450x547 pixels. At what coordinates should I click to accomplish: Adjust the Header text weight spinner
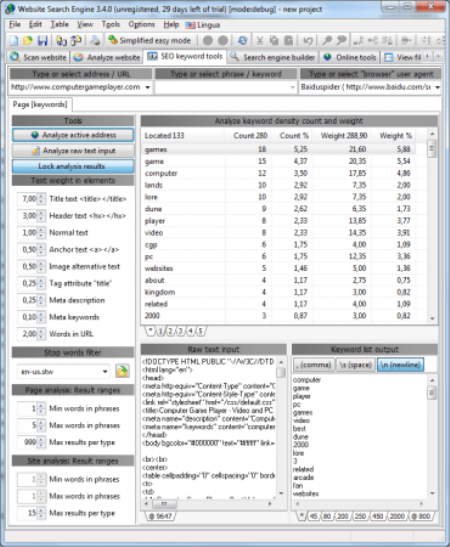tap(41, 216)
